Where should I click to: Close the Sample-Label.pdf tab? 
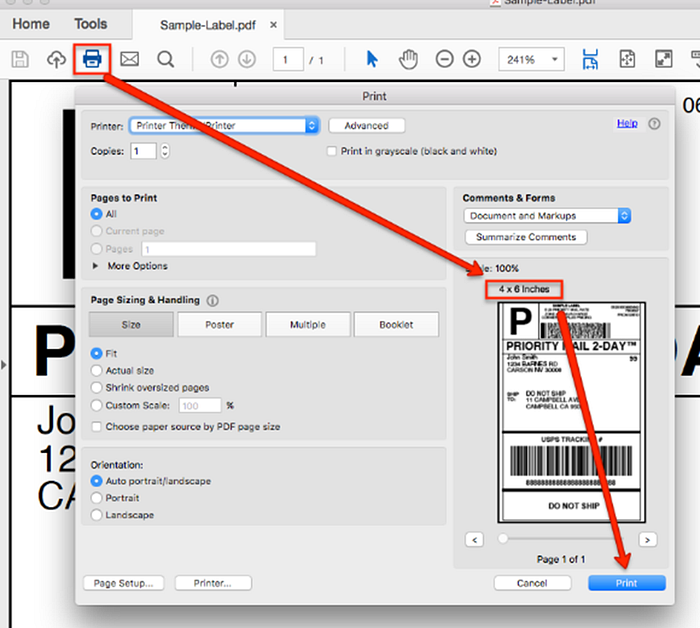(273, 25)
